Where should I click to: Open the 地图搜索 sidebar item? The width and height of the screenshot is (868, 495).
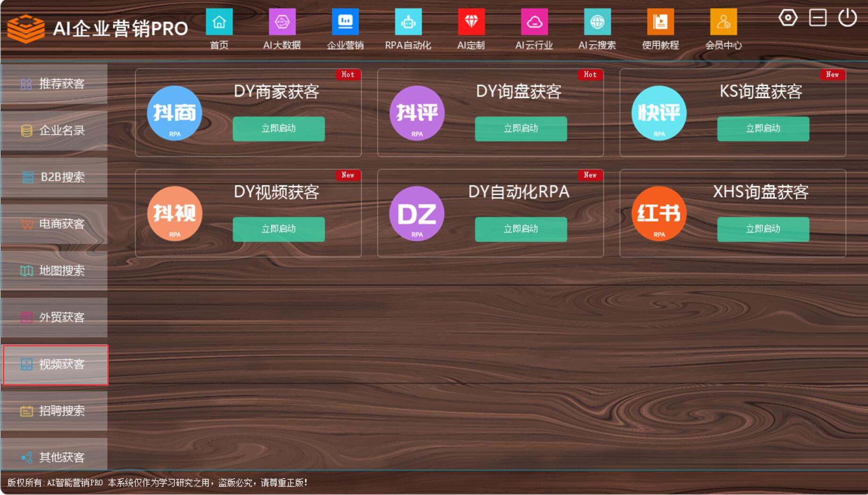(54, 271)
